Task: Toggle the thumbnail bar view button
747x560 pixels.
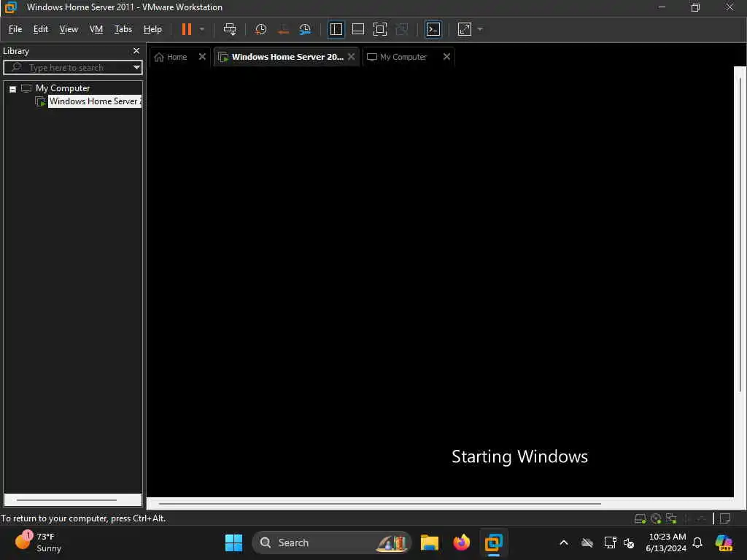Action: [357, 29]
